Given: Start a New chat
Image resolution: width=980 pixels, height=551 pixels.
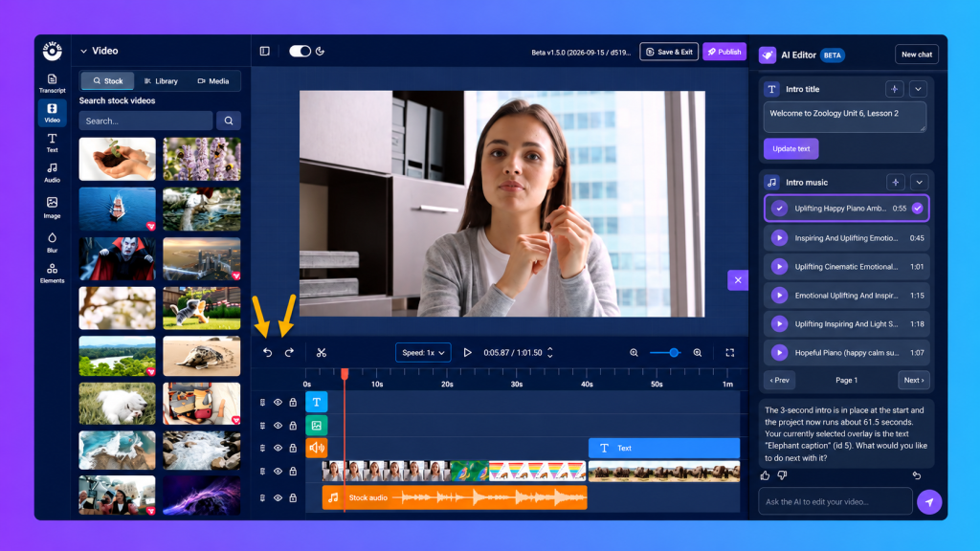Looking at the screenshot, I should click(x=916, y=55).
